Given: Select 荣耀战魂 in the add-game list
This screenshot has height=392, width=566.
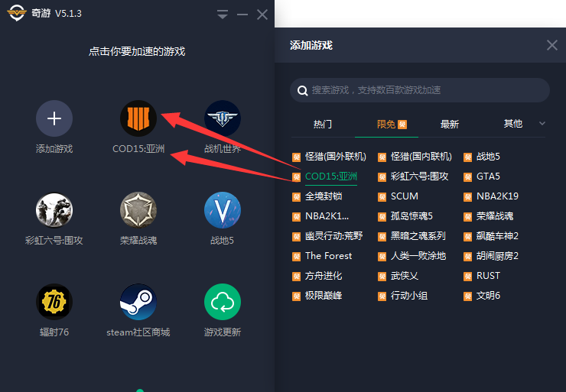Looking at the screenshot, I should tap(495, 216).
